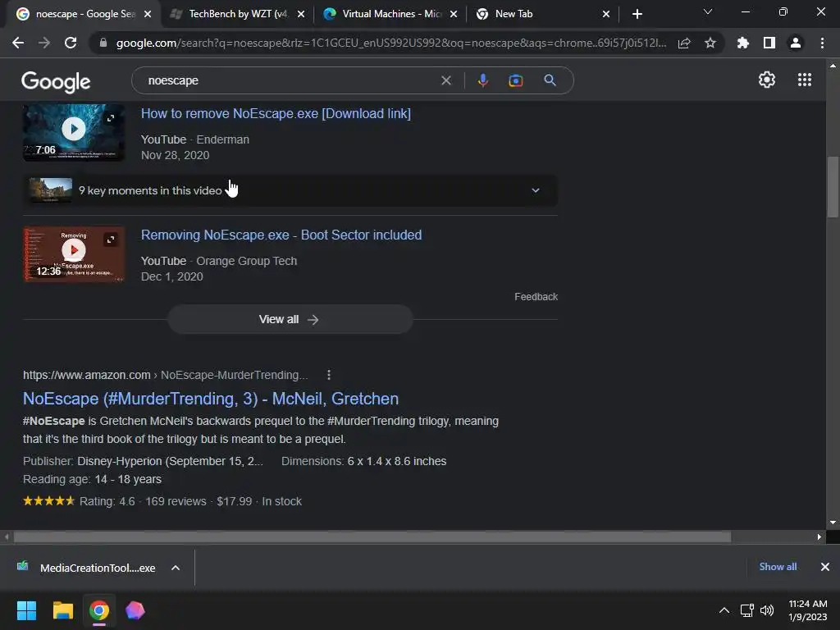Click the vertical scrollbar thumb

(x=832, y=186)
